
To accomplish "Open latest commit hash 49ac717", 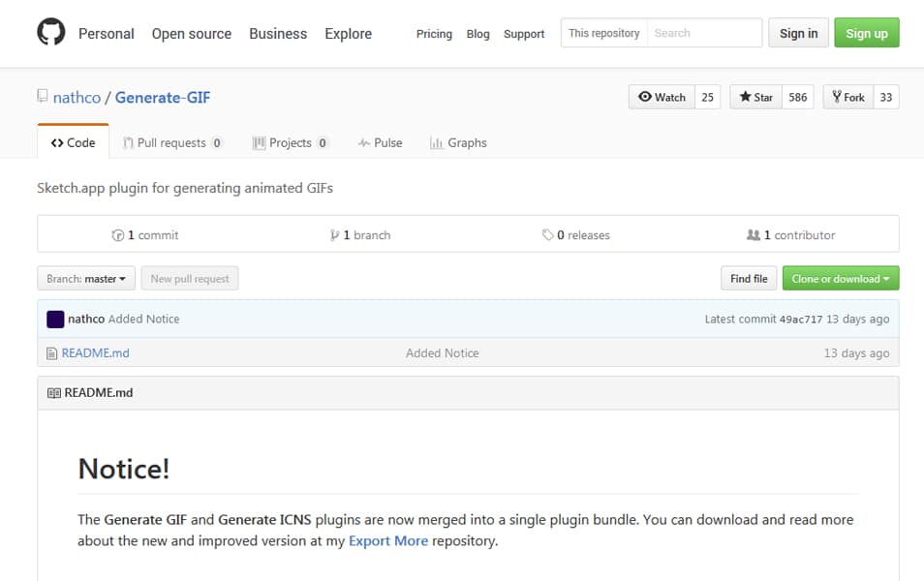I will [x=800, y=320].
